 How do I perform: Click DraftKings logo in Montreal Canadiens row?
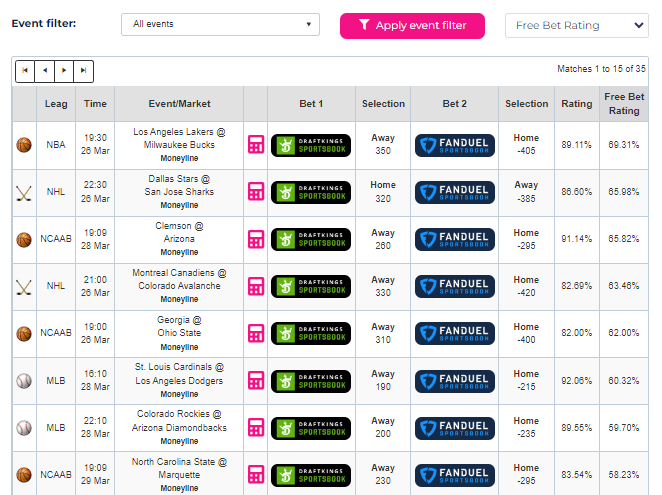tap(311, 286)
